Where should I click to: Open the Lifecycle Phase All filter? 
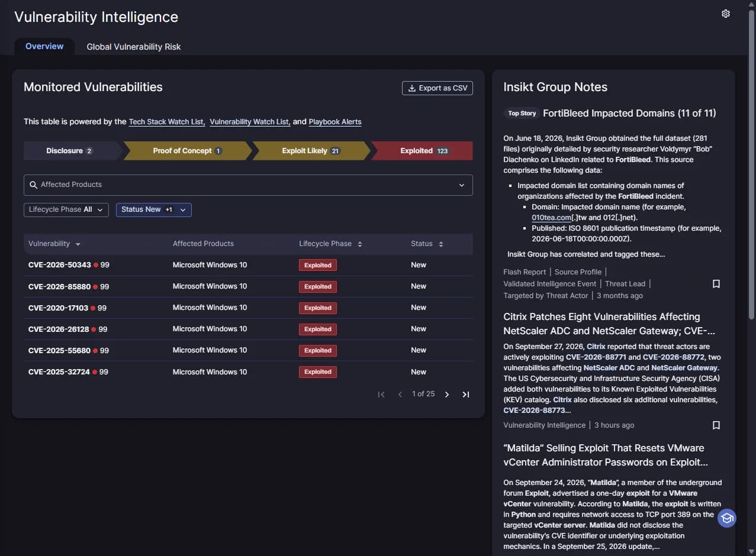66,209
